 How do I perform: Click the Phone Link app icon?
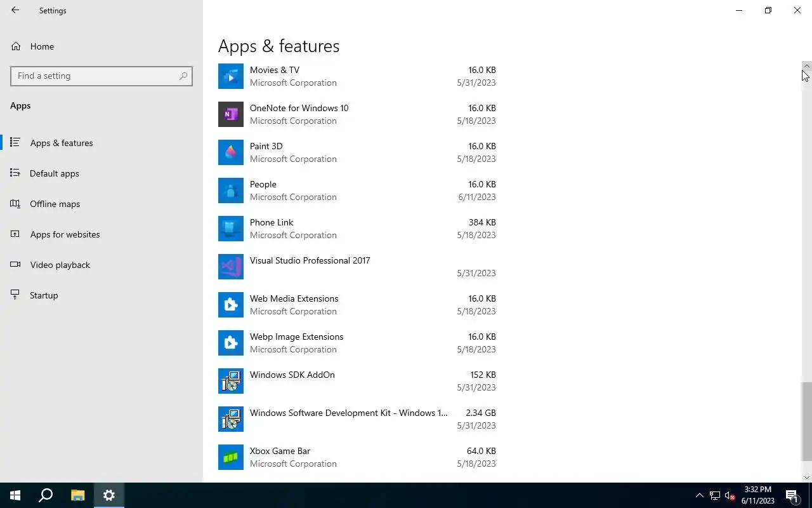pos(231,229)
